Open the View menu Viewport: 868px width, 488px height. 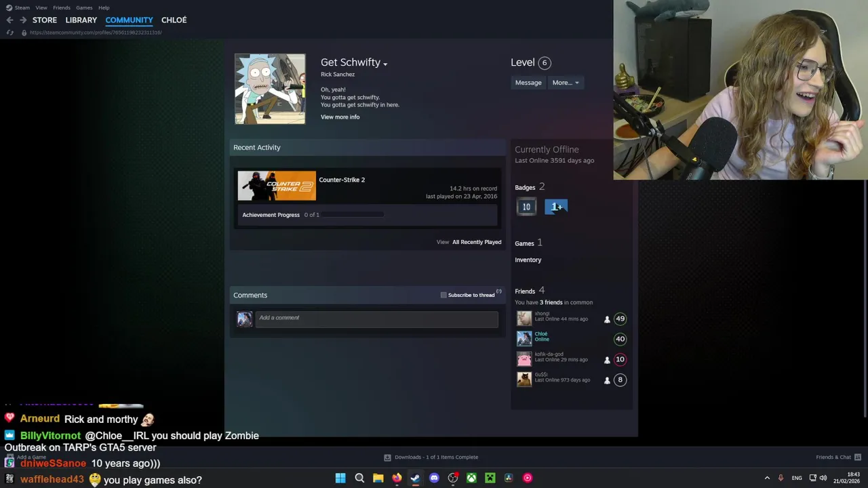(x=41, y=7)
